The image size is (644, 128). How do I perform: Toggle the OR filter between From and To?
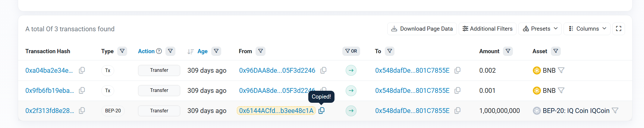point(351,51)
